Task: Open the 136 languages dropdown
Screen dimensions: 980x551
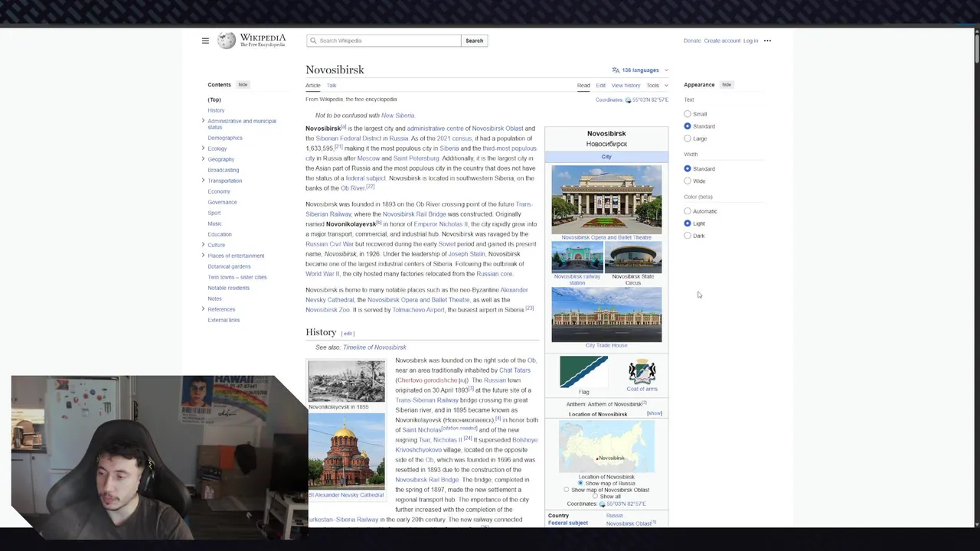Action: pyautogui.click(x=640, y=70)
